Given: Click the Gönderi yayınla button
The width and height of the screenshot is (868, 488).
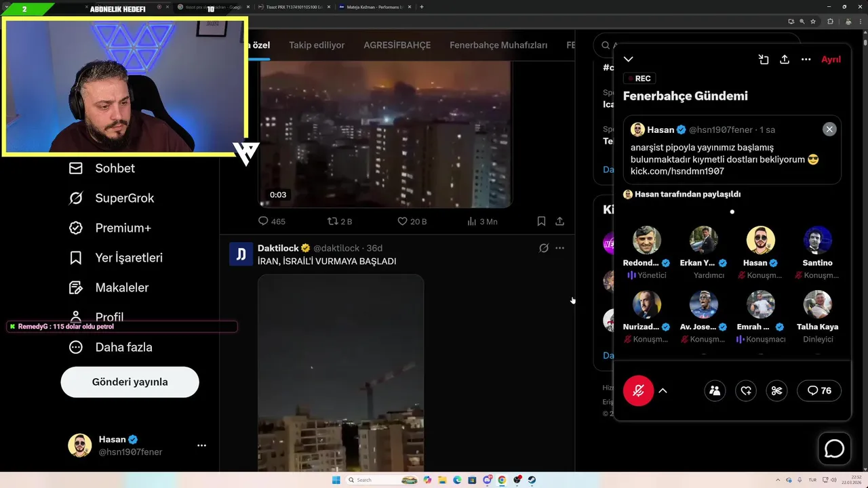Looking at the screenshot, I should pyautogui.click(x=130, y=382).
